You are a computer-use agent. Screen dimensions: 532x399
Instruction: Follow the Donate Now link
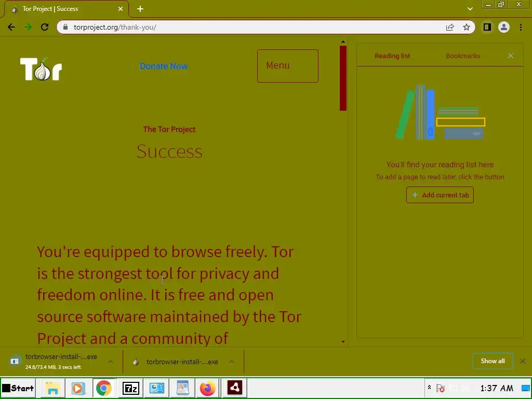tap(164, 66)
